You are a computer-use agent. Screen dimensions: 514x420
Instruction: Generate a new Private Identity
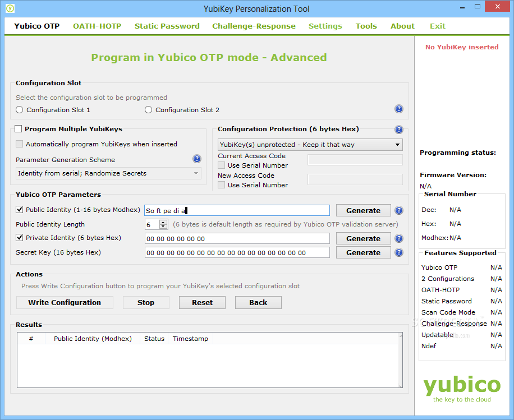[x=363, y=238]
